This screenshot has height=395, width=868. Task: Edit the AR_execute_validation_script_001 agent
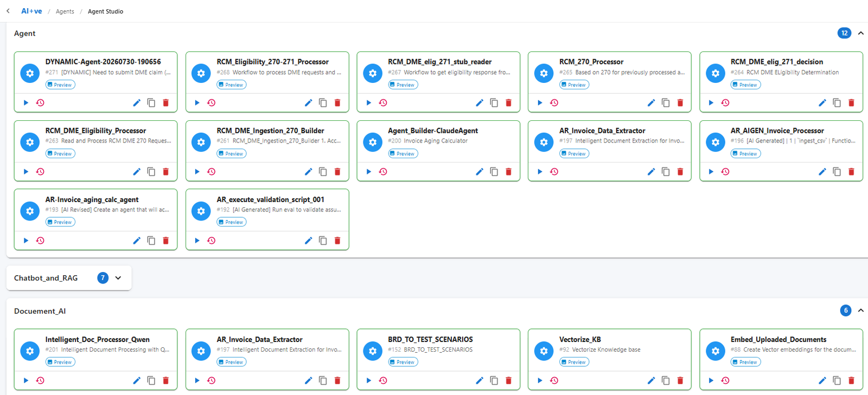pos(308,241)
